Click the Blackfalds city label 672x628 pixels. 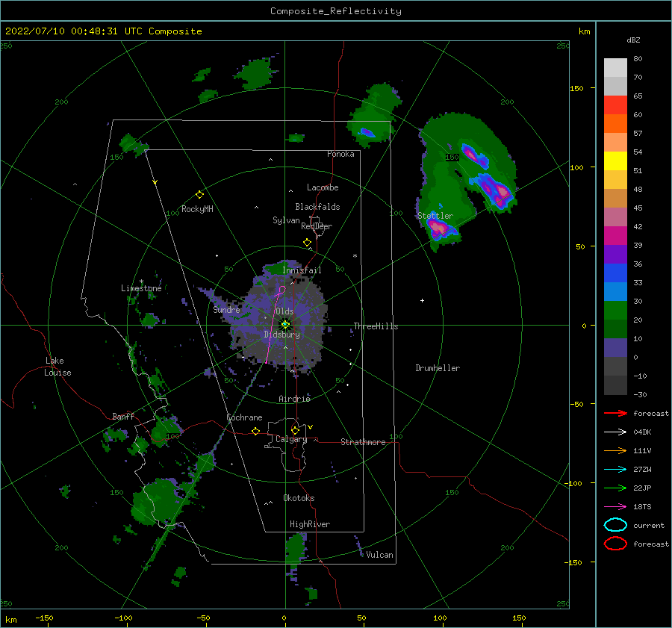click(x=317, y=207)
